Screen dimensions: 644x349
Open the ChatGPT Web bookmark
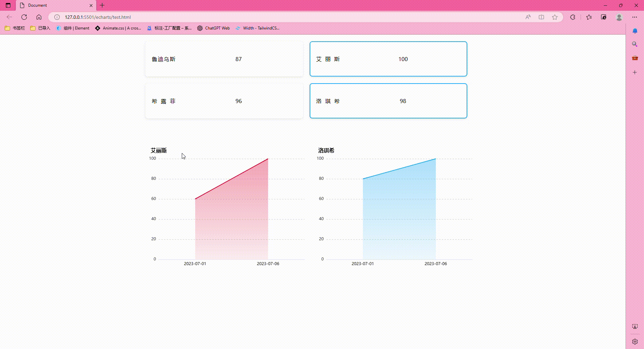[x=214, y=28]
